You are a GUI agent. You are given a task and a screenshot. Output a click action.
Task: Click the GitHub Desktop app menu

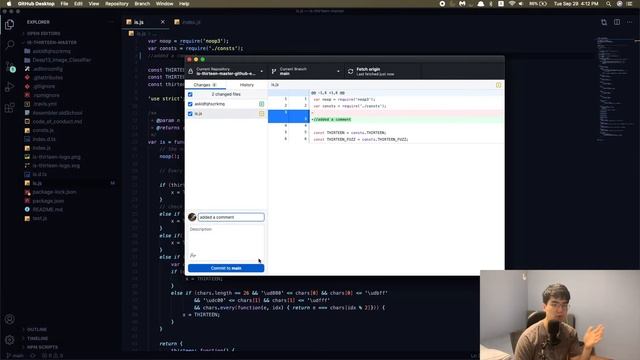(36, 4)
